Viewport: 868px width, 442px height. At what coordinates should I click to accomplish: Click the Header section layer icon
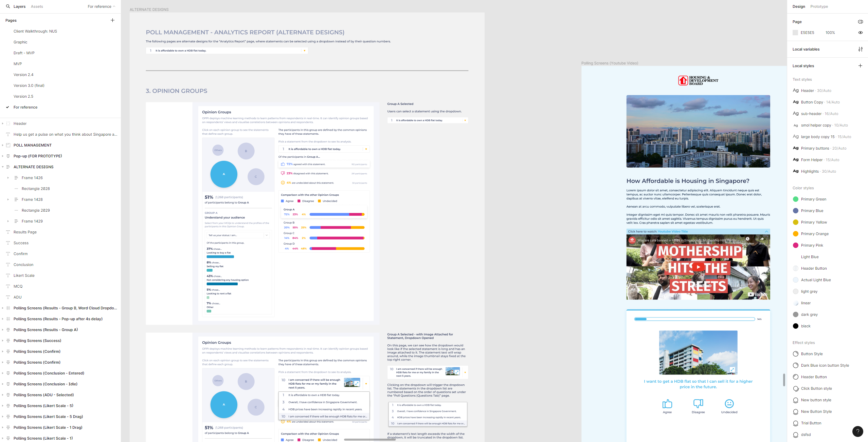pos(8,123)
